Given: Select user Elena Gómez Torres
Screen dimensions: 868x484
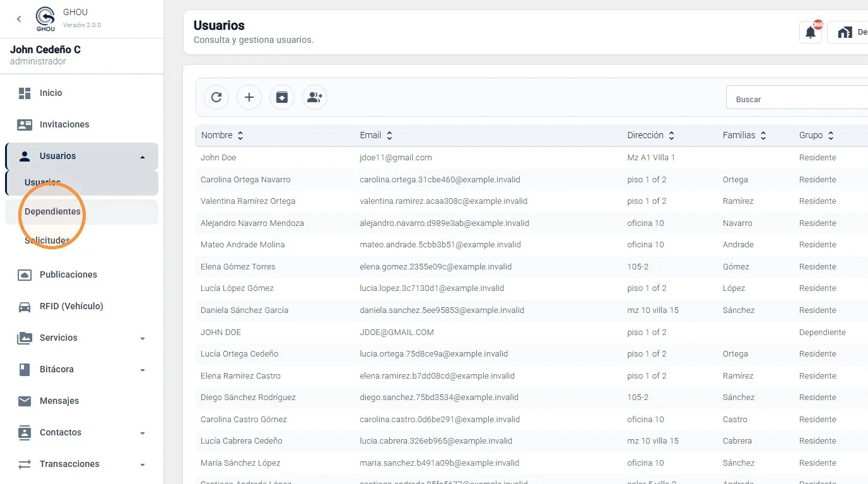Looking at the screenshot, I should click(x=238, y=266).
